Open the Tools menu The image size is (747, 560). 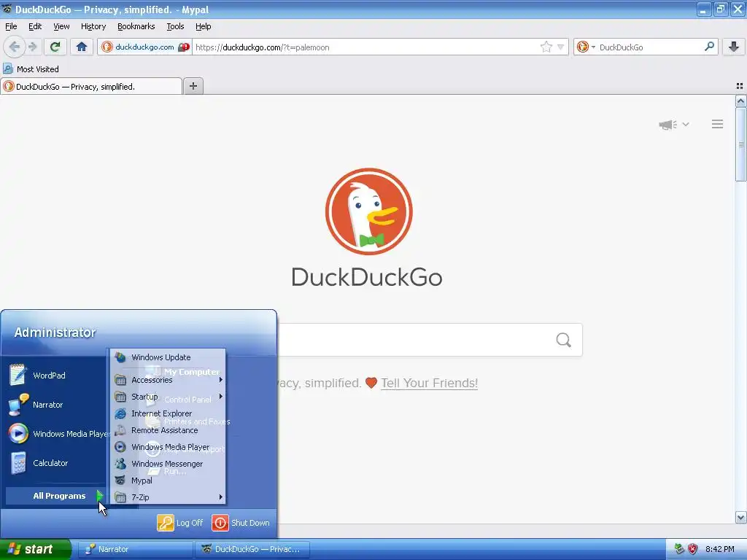click(x=175, y=26)
